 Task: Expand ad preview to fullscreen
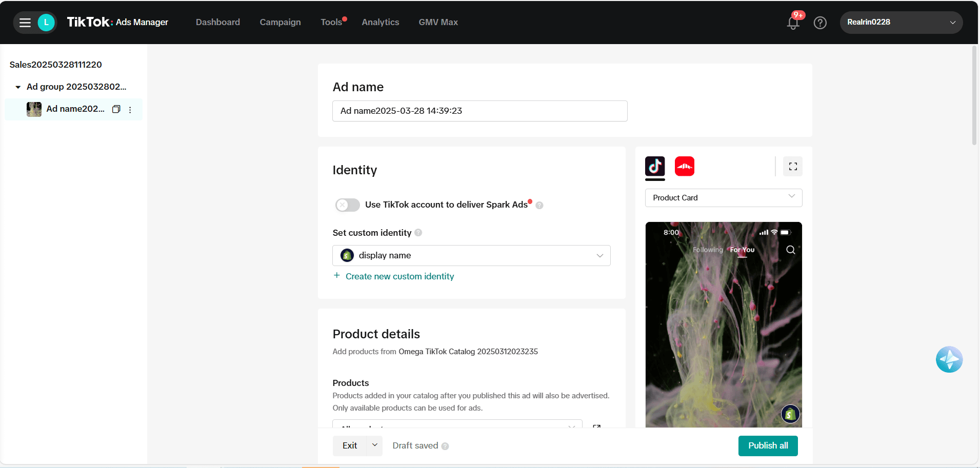[792, 167]
